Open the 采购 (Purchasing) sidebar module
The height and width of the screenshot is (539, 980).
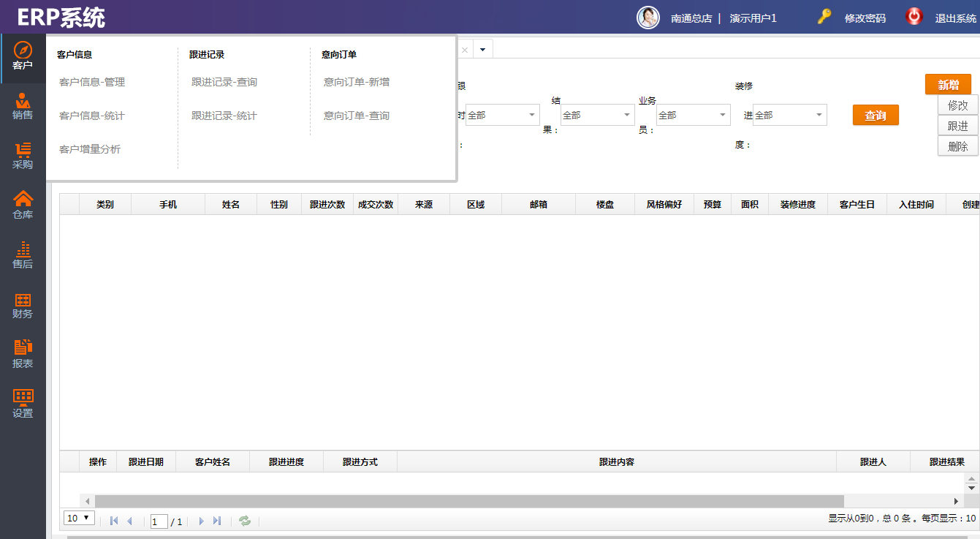pos(23,156)
